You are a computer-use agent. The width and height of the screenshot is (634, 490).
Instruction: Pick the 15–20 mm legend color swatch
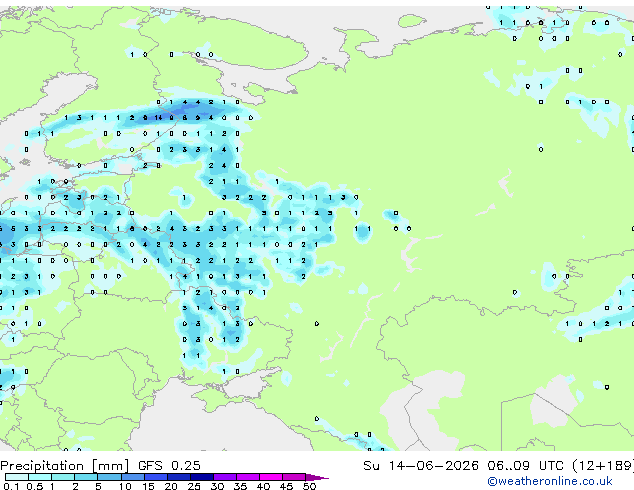(x=156, y=477)
